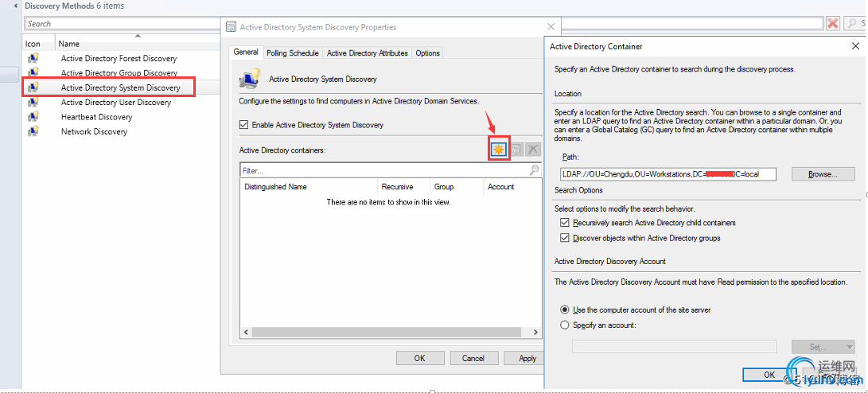Toggle Enable Active Directory System Discovery
This screenshot has width=868, height=393.
(243, 125)
